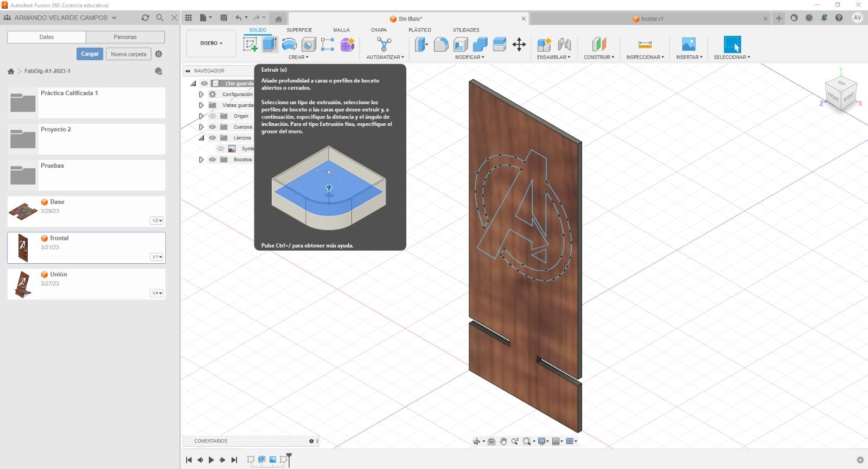
Task: Open the Combine tool
Action: point(480,45)
